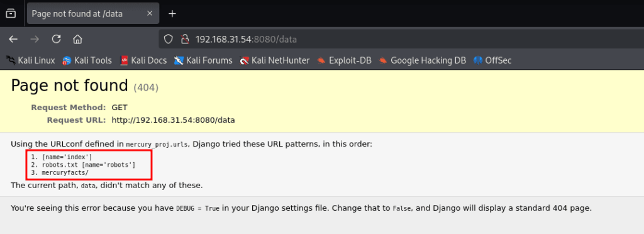
Task: Open the shield tracking protection icon
Action: click(168, 40)
